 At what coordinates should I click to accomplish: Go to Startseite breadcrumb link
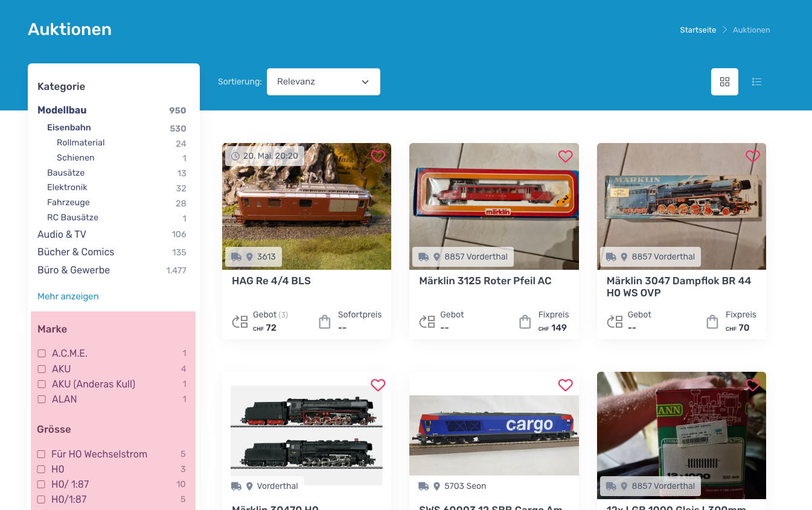coord(698,30)
